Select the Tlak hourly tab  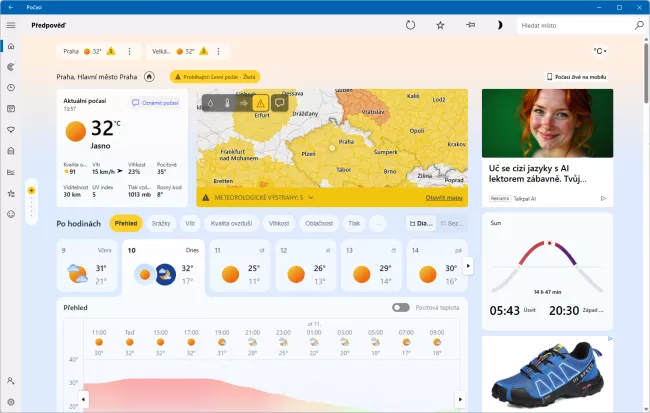tap(354, 223)
